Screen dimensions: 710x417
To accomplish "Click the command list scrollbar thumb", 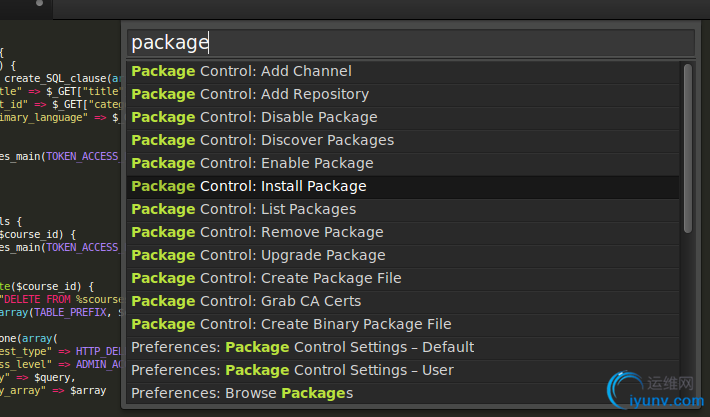I will (x=688, y=149).
